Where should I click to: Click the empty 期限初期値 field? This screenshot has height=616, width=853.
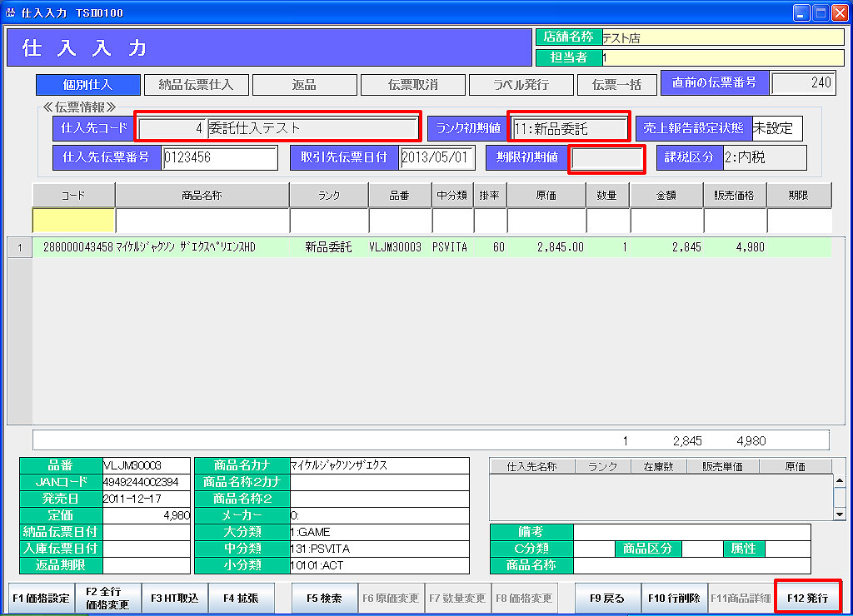[606, 158]
